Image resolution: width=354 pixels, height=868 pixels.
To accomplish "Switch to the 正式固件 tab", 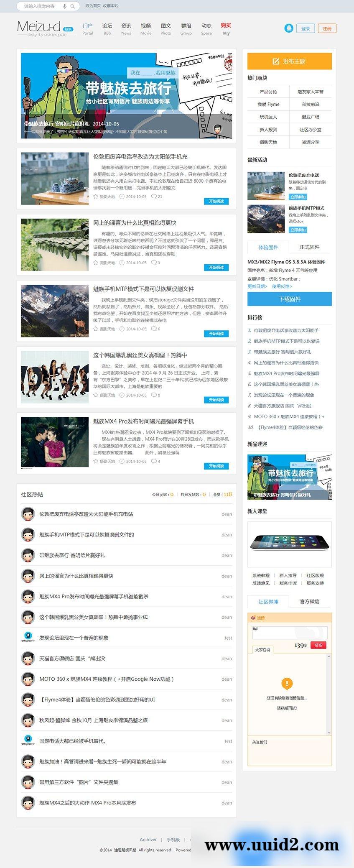I will (310, 247).
